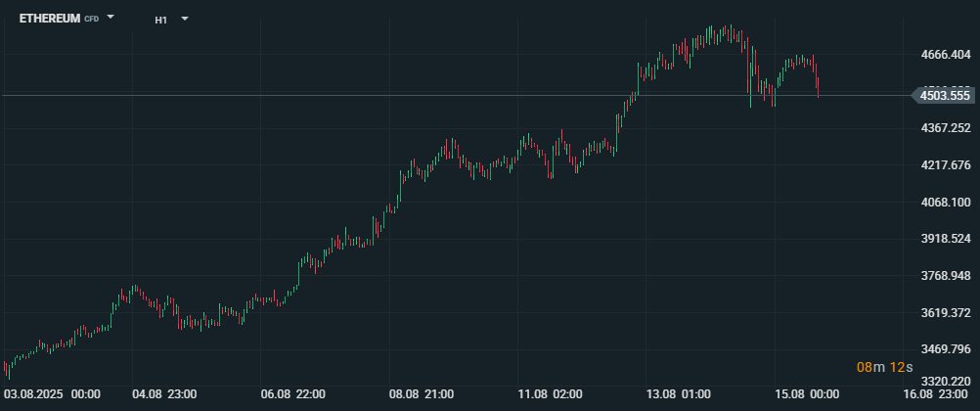Click the 11.08 02:00 time axis label

pos(551,394)
